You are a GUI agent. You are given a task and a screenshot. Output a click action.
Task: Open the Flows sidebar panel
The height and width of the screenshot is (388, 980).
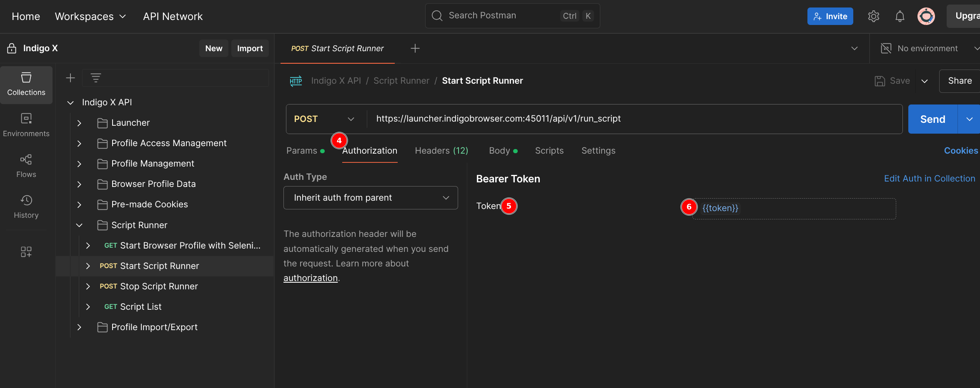[26, 166]
